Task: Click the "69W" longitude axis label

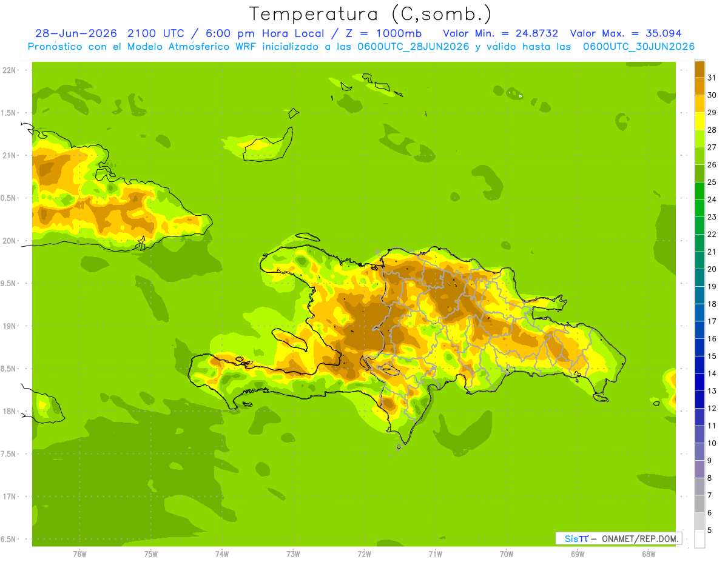Action: tap(578, 554)
